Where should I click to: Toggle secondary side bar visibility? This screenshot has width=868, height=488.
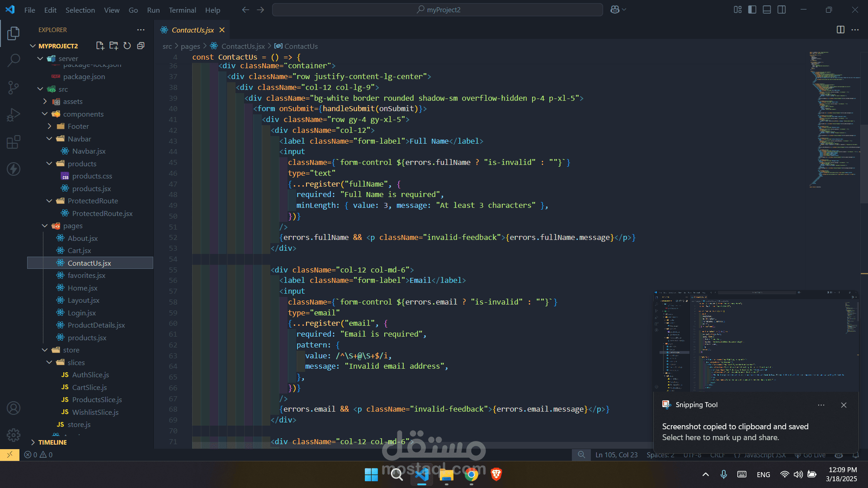point(782,9)
